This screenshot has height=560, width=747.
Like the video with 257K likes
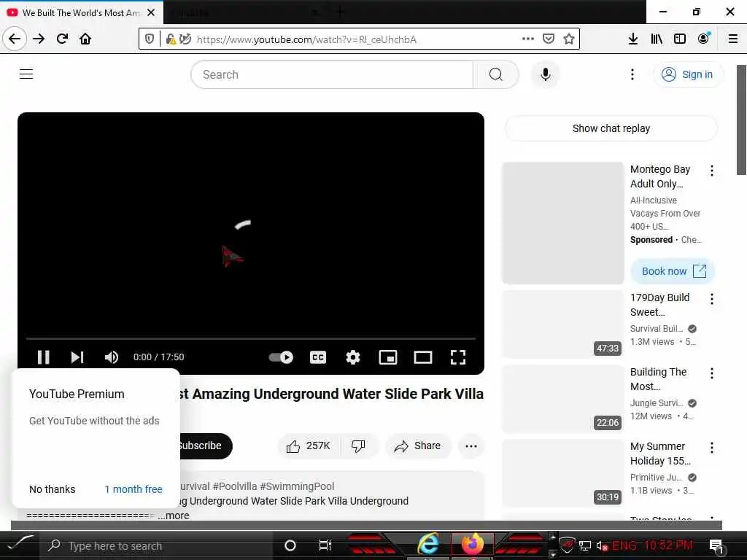(309, 446)
